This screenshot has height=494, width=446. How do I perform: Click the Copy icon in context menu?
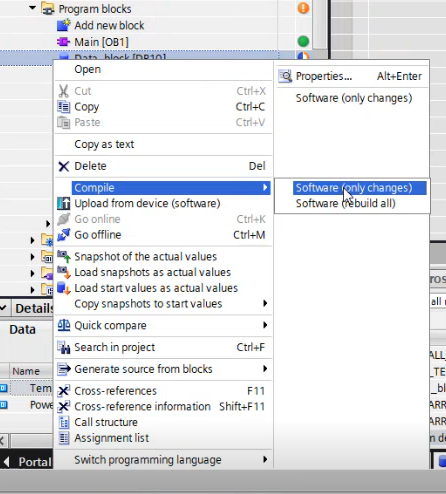click(x=64, y=107)
